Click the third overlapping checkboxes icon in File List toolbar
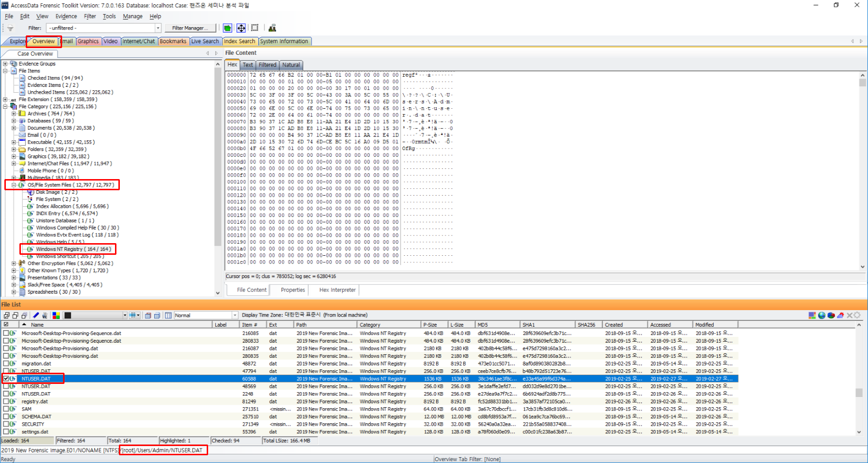The height and width of the screenshot is (463, 868). tap(24, 315)
